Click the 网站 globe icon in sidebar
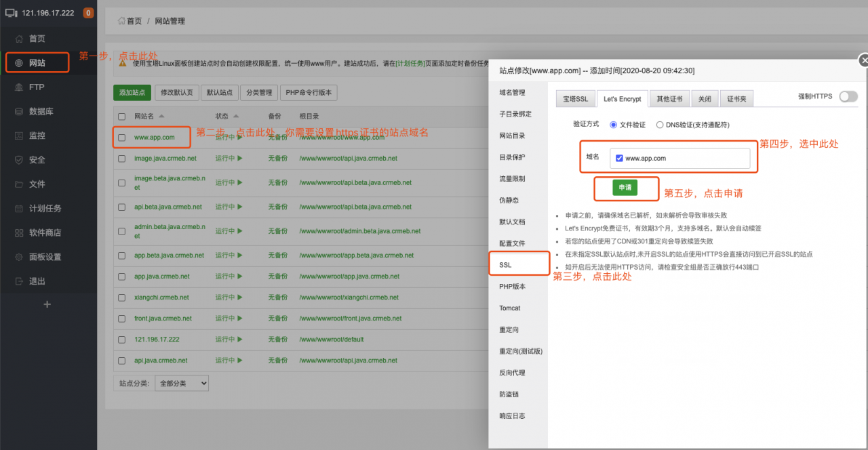868x450 pixels. 19,63
